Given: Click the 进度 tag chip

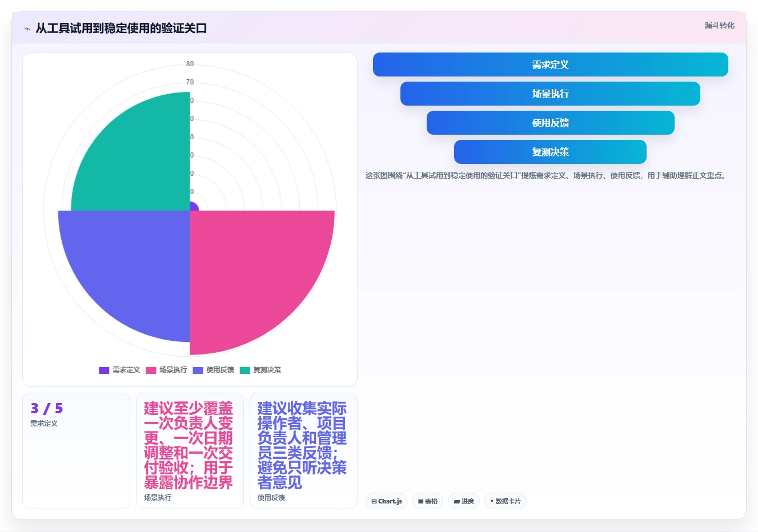Looking at the screenshot, I should point(463,501).
